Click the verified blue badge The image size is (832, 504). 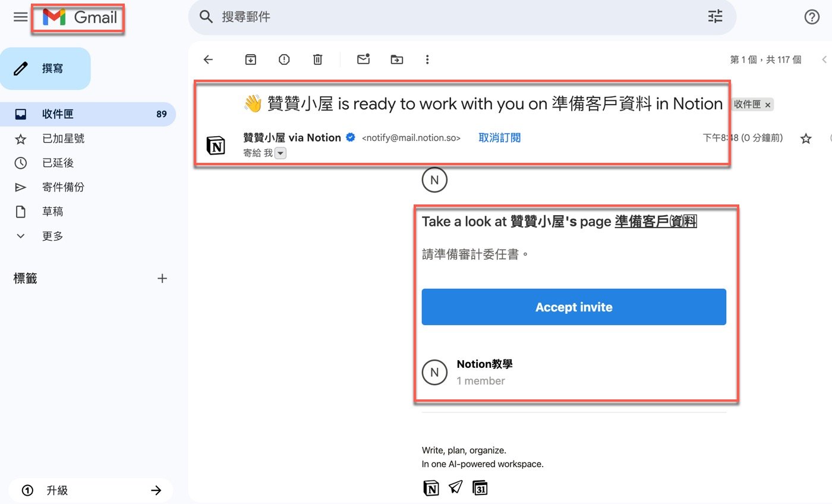351,138
